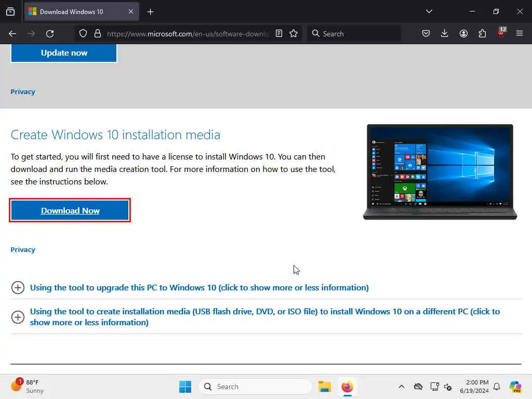View site security padlock info

(98, 34)
